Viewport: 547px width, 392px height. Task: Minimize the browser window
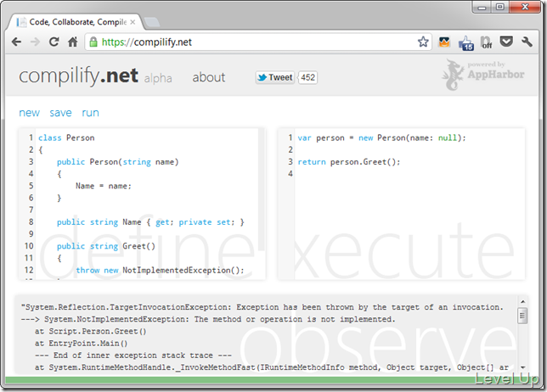pos(482,7)
